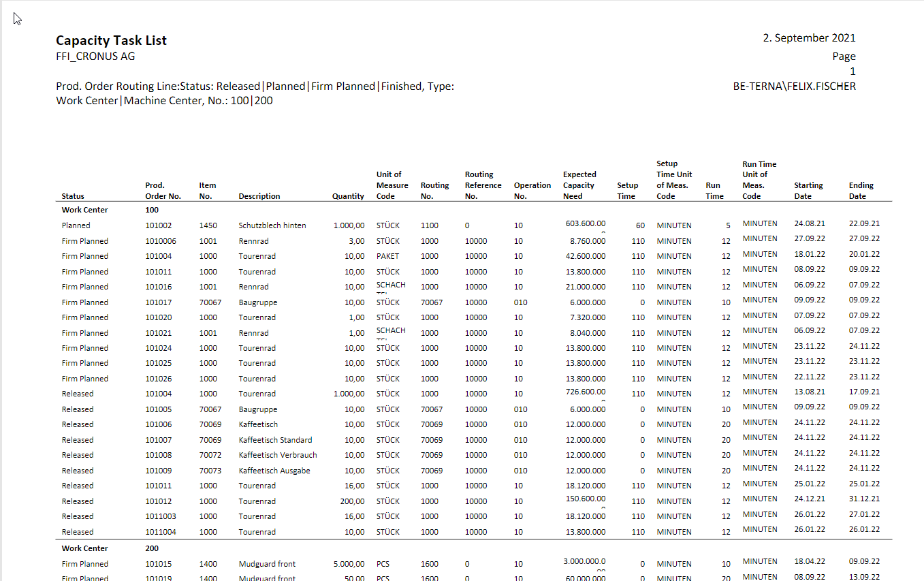
Task: Select the description 'Kaffeetisch Ausgabe'
Action: (x=274, y=471)
